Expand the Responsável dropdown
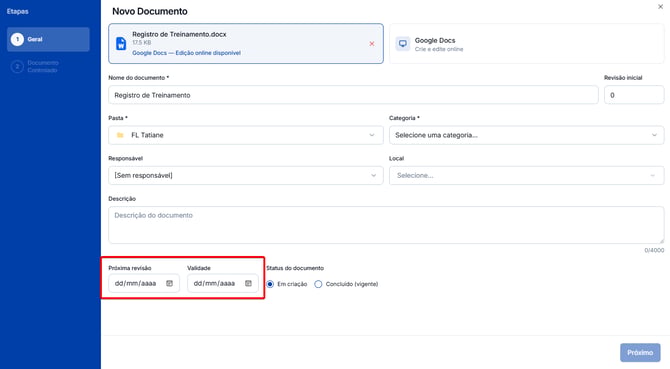Screen dimensions: 670x369 pyautogui.click(x=246, y=176)
